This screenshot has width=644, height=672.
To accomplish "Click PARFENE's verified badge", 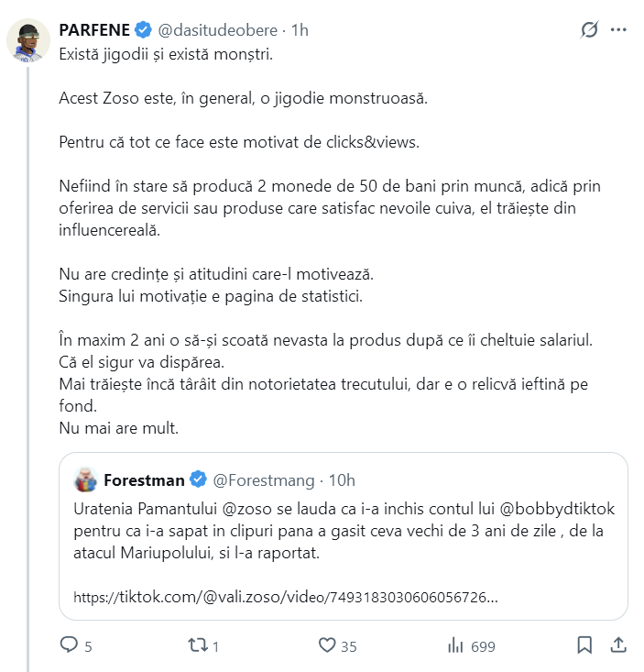I will 143,30.
